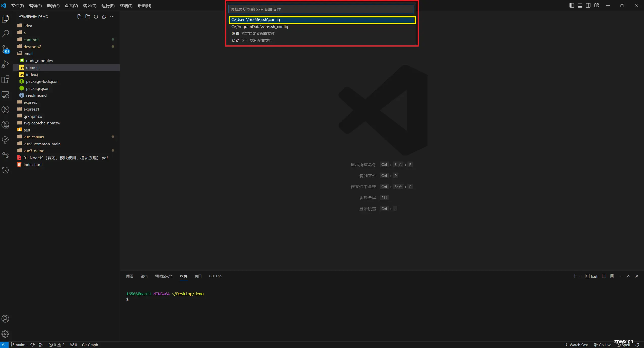Expand the express folder
This screenshot has width=644, height=348.
coord(66,102)
